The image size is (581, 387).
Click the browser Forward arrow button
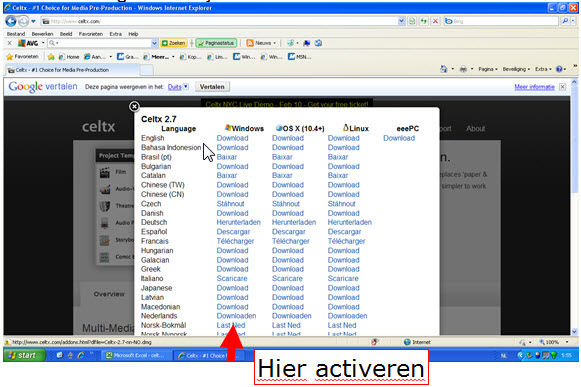23,21
